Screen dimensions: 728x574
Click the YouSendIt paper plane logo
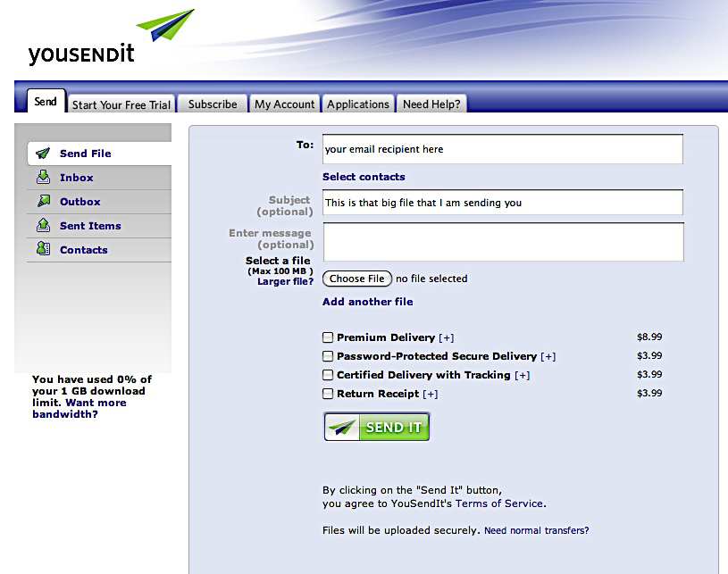pyautogui.click(x=166, y=25)
